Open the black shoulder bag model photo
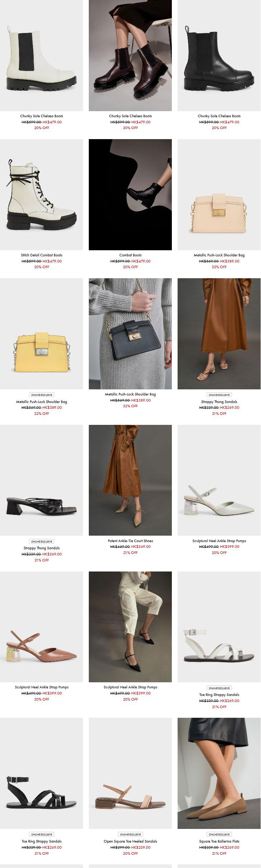The width and height of the screenshot is (261, 868). [x=130, y=334]
